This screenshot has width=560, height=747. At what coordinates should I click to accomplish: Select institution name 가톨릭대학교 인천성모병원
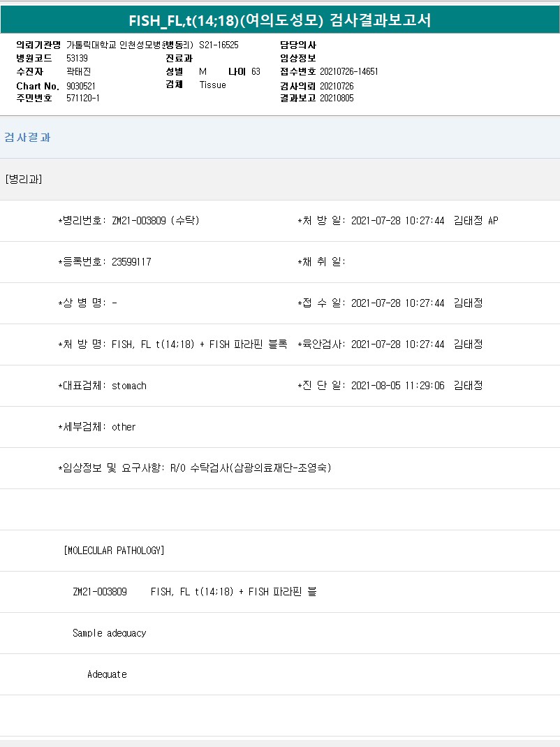tap(115, 45)
